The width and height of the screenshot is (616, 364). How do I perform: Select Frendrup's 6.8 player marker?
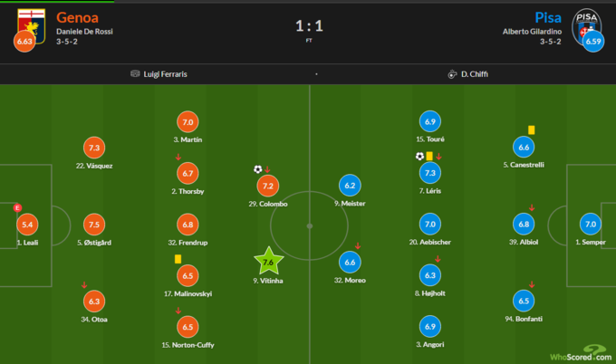pos(188,225)
